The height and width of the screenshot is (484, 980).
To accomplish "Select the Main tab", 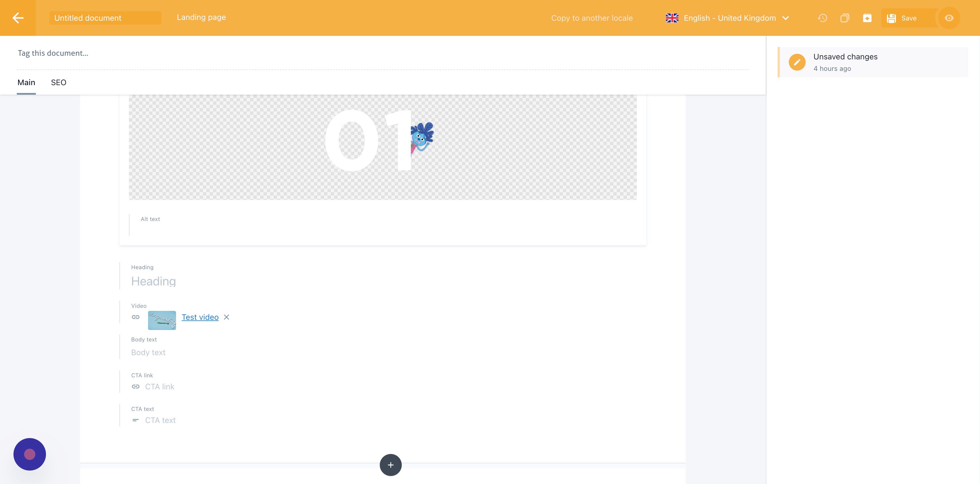I will 26,83.
